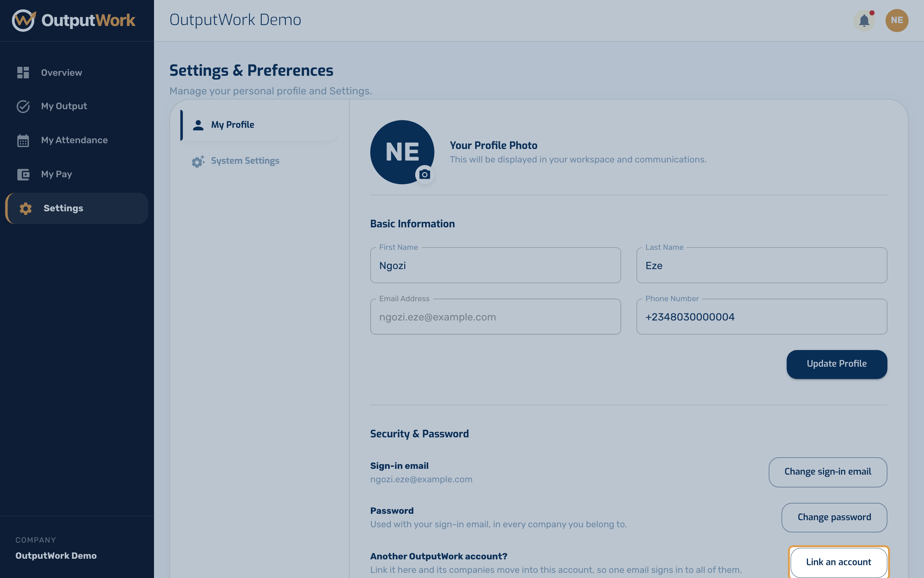
Task: Click the Phone Number field
Action: click(762, 317)
